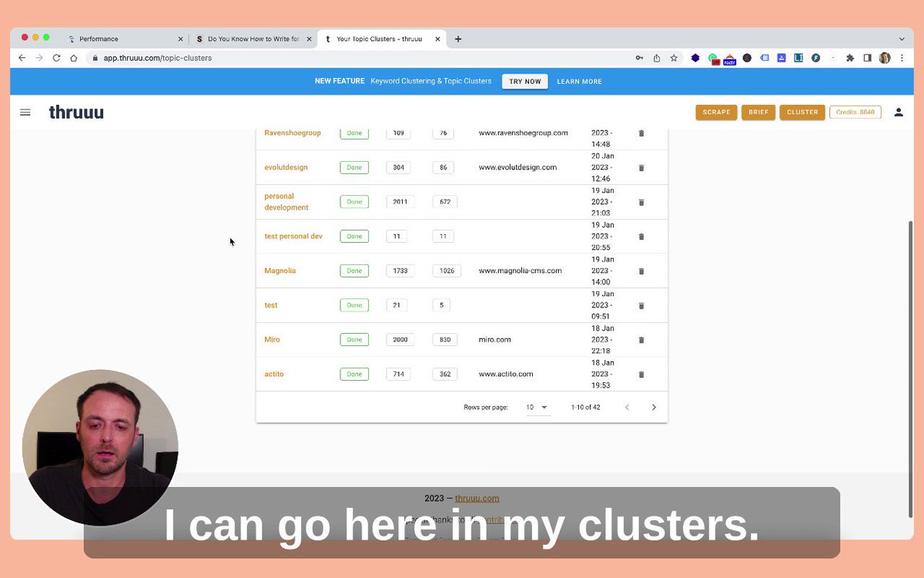Delete the evolutdesign cluster
924x578 pixels.
click(641, 167)
